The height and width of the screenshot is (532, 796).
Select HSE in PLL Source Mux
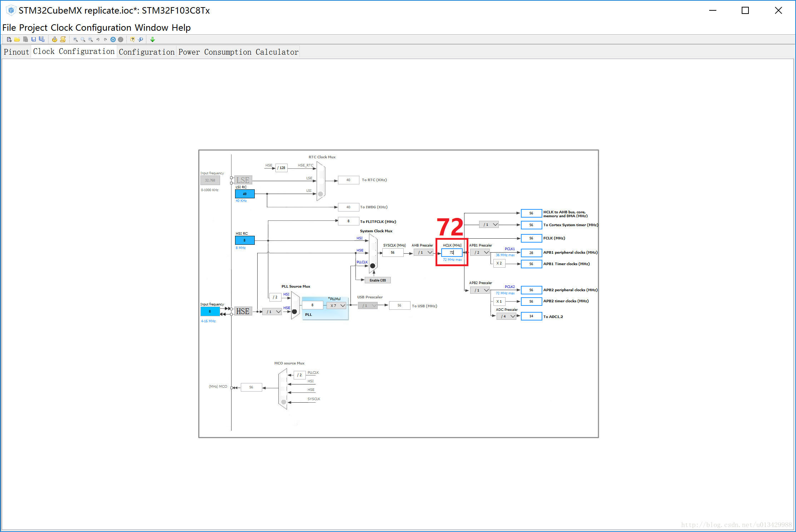click(x=294, y=312)
